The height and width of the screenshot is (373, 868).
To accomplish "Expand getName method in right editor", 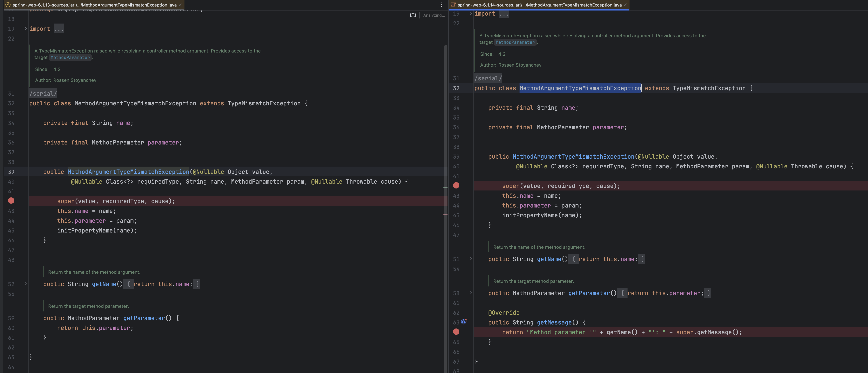I will click(470, 259).
